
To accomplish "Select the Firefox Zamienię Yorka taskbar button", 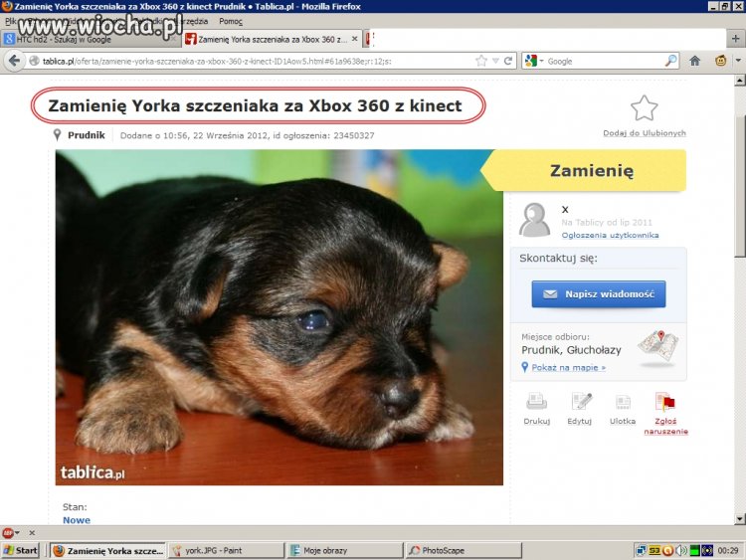I will pos(108,550).
